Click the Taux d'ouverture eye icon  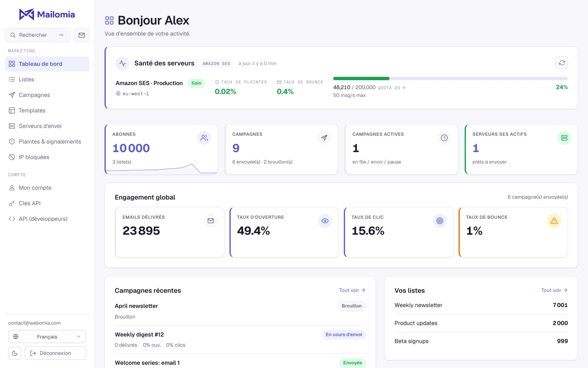[325, 221]
